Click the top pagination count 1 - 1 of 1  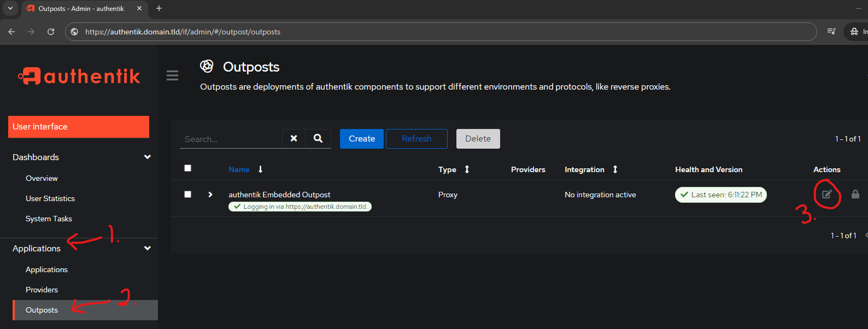click(x=848, y=139)
